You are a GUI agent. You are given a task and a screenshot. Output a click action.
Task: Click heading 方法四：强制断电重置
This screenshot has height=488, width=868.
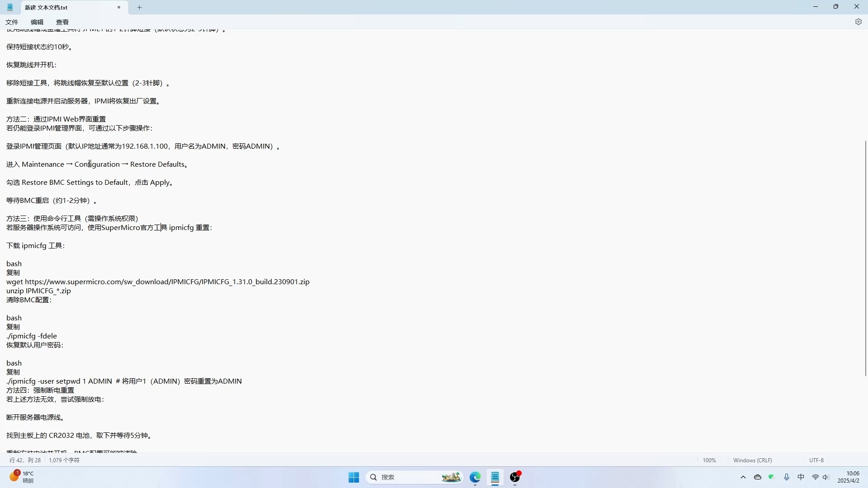pyautogui.click(x=40, y=390)
